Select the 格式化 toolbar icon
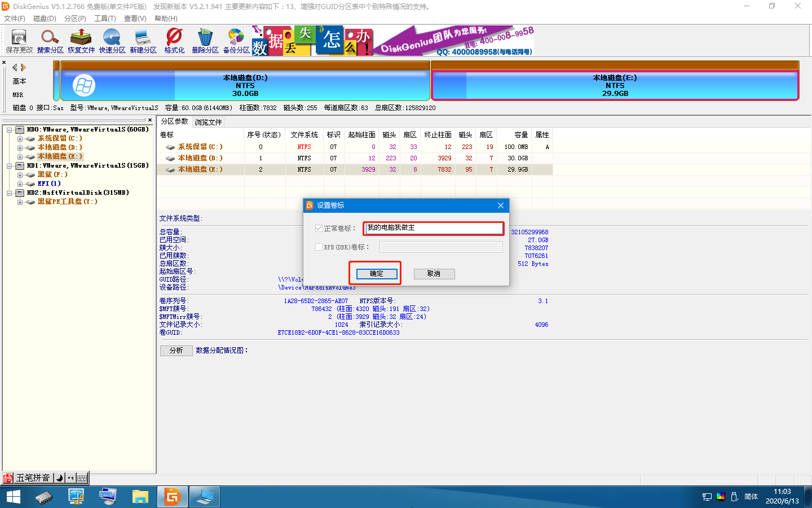 (173, 40)
